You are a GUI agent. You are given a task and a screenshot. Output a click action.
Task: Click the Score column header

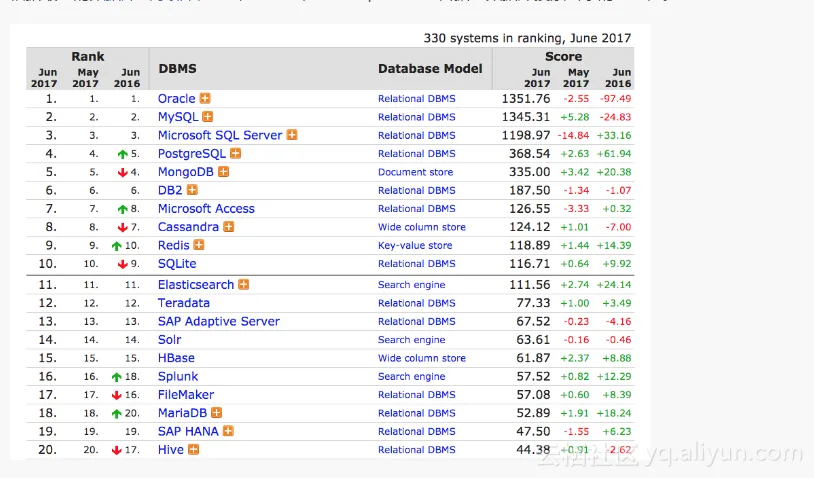(563, 56)
